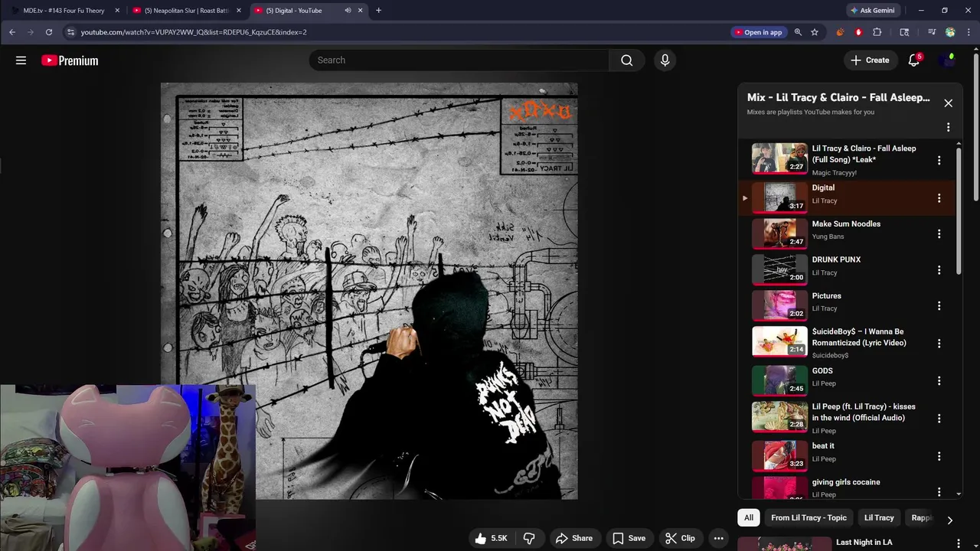980x551 pixels.
Task: Reload the current page
Action: pyautogui.click(x=49, y=32)
